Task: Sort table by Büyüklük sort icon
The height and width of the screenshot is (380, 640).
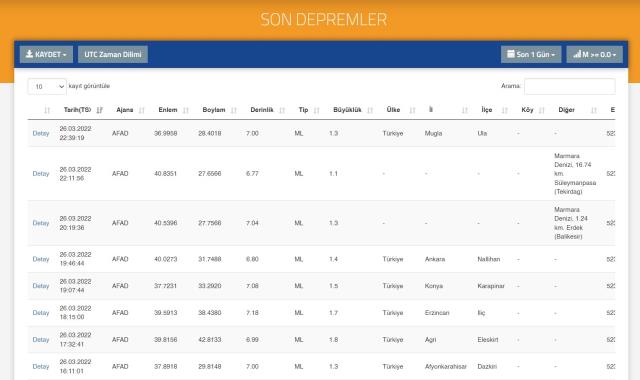Action: [x=370, y=110]
